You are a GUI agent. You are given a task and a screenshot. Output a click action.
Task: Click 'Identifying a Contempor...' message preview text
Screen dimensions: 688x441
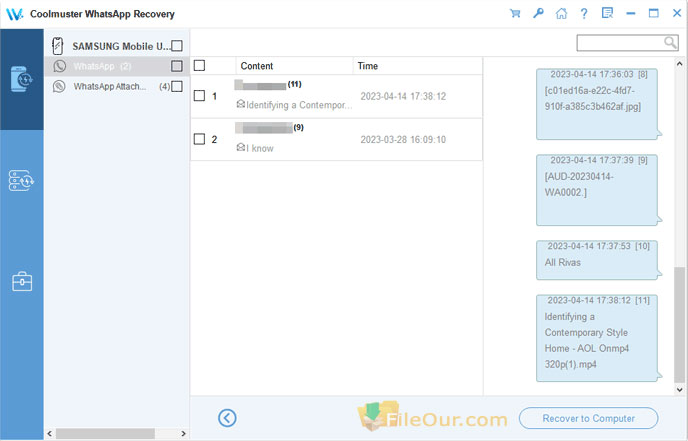pos(299,105)
